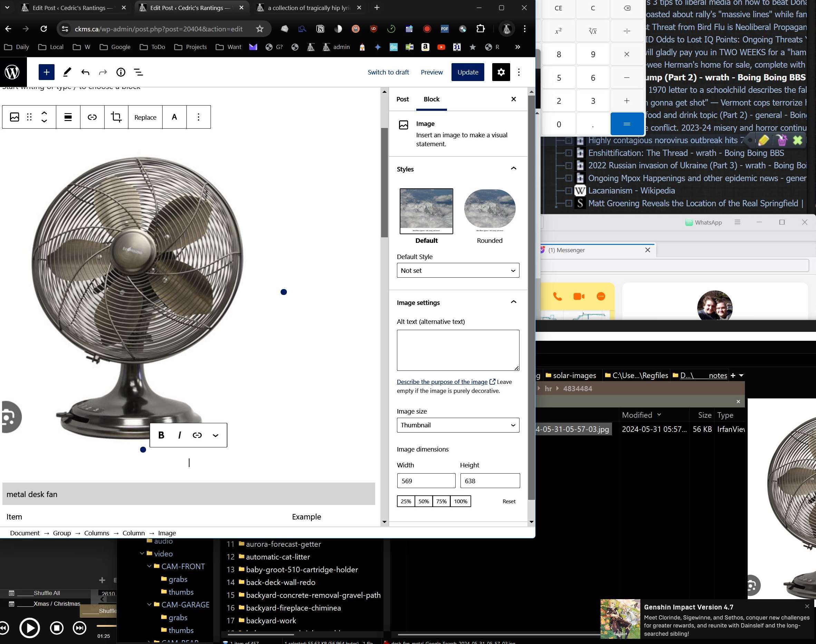816x644 pixels.
Task: Click the crop image tool icon
Action: [116, 117]
